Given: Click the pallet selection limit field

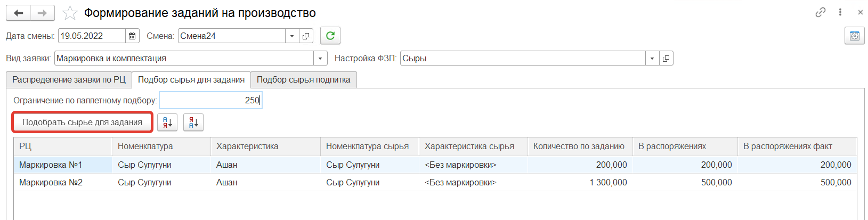Looking at the screenshot, I should point(210,100).
